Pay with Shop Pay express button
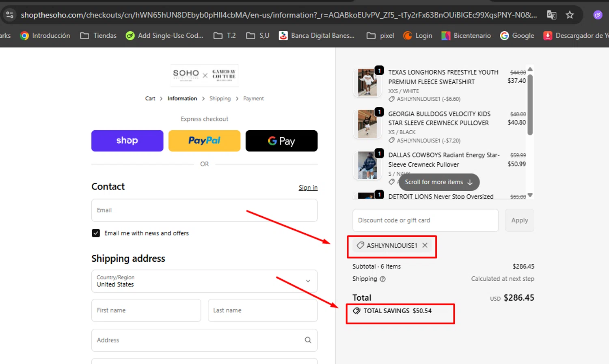 [127, 141]
